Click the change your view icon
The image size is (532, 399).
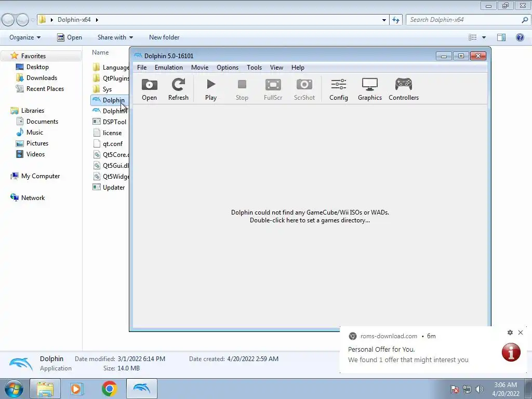pyautogui.click(x=473, y=37)
